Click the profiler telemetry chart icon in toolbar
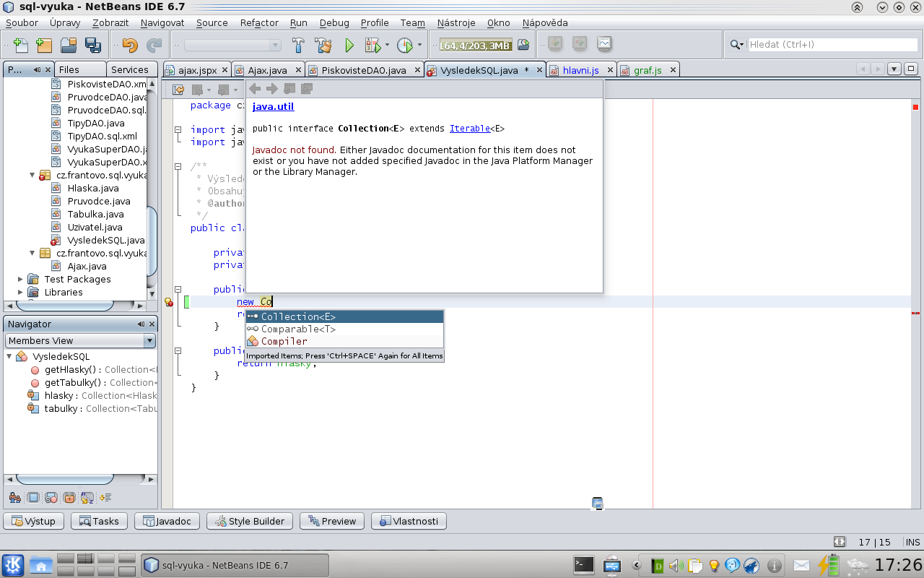 (x=603, y=44)
